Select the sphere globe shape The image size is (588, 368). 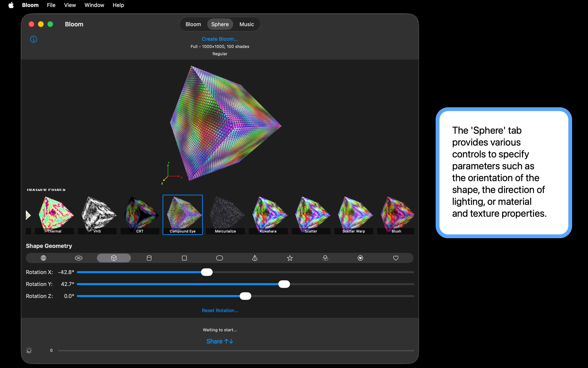click(43, 258)
